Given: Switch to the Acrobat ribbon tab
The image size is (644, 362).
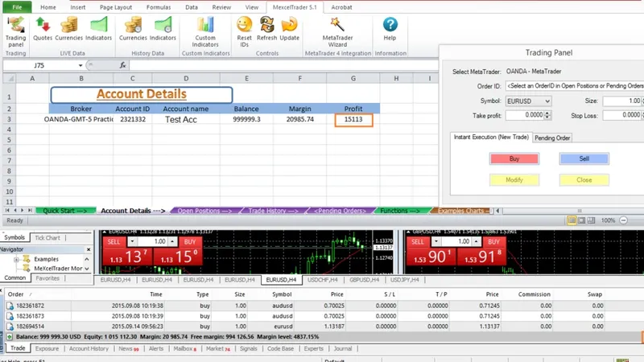Looking at the screenshot, I should click(341, 7).
